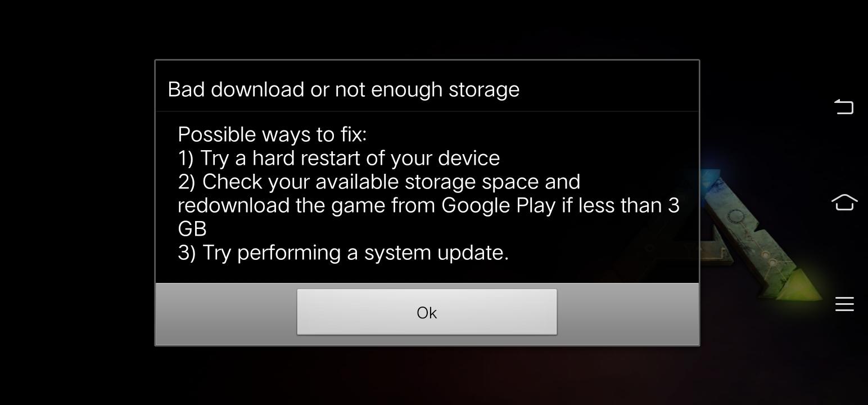Click the Ok button in the dialog

(x=427, y=312)
